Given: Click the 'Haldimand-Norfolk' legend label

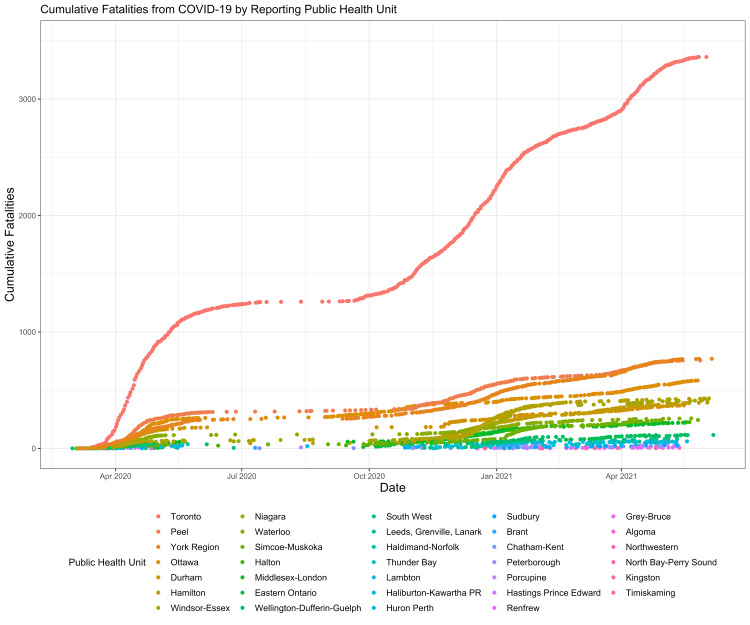Looking at the screenshot, I should 423,547.
